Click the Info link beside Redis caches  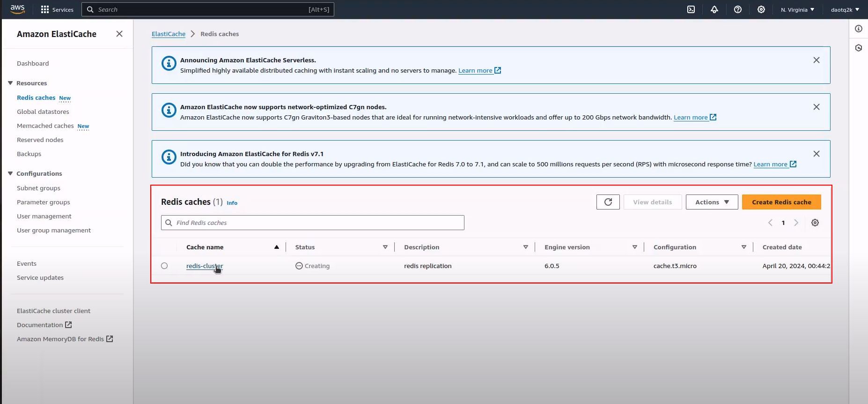(x=232, y=203)
